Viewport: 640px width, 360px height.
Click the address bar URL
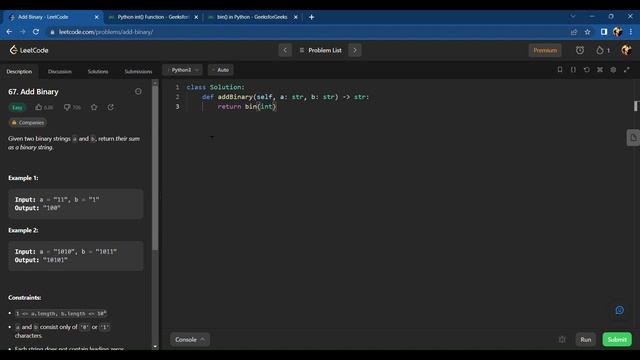pos(106,32)
